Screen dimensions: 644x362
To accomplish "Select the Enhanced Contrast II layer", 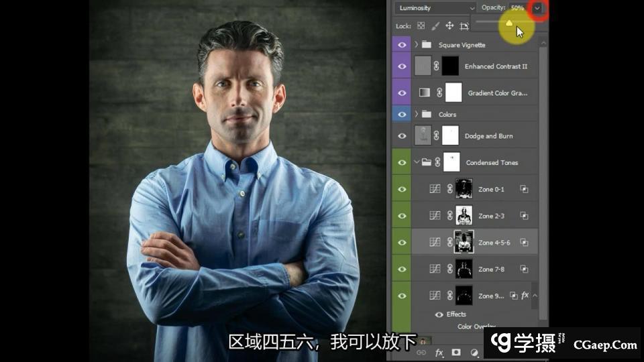I will [495, 66].
